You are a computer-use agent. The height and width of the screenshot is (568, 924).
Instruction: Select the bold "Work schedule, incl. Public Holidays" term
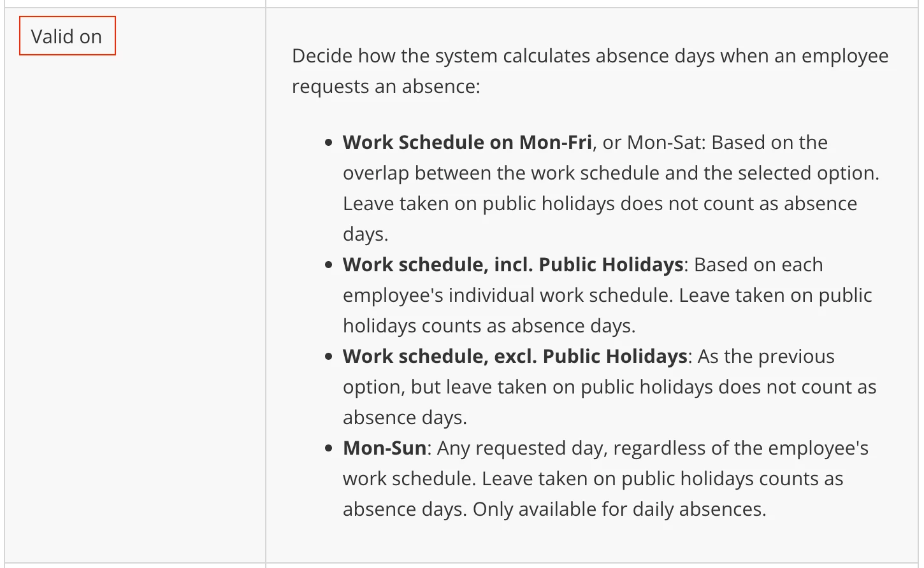coord(513,264)
